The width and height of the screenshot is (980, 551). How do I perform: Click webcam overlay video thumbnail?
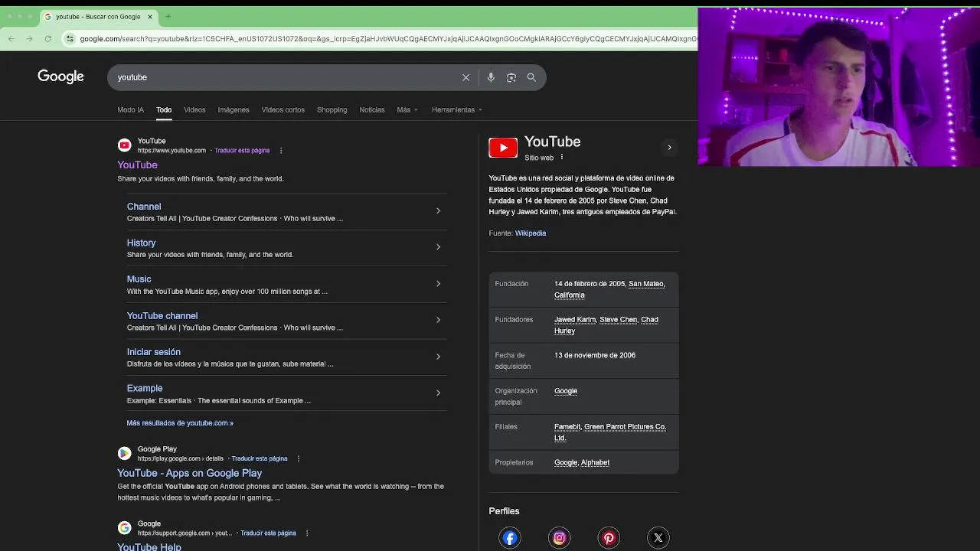tap(839, 86)
